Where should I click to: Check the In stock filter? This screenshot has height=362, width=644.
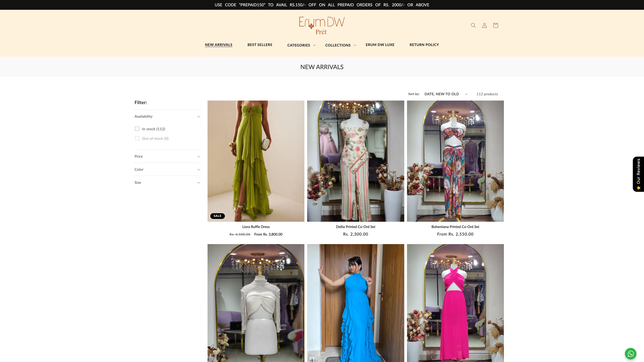click(137, 129)
